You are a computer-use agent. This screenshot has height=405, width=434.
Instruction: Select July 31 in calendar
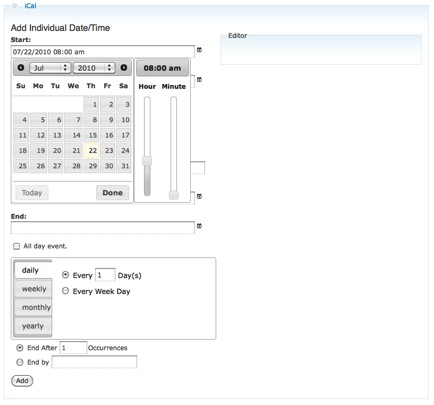124,166
